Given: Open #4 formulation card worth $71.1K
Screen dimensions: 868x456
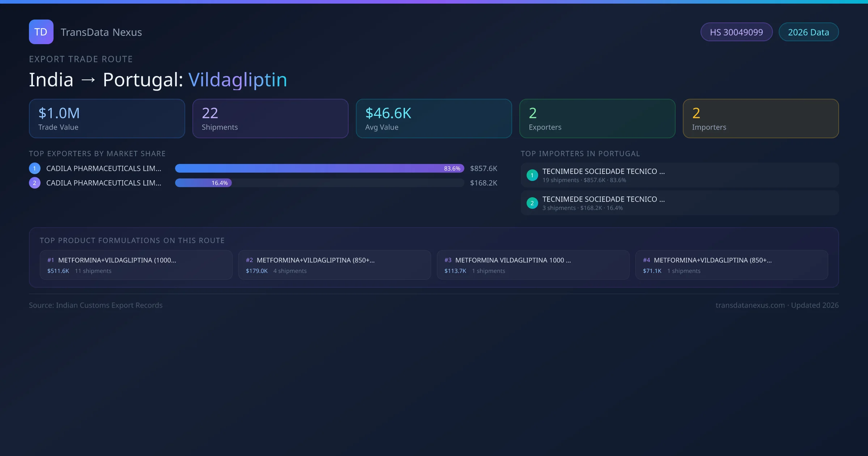Looking at the screenshot, I should point(731,265).
